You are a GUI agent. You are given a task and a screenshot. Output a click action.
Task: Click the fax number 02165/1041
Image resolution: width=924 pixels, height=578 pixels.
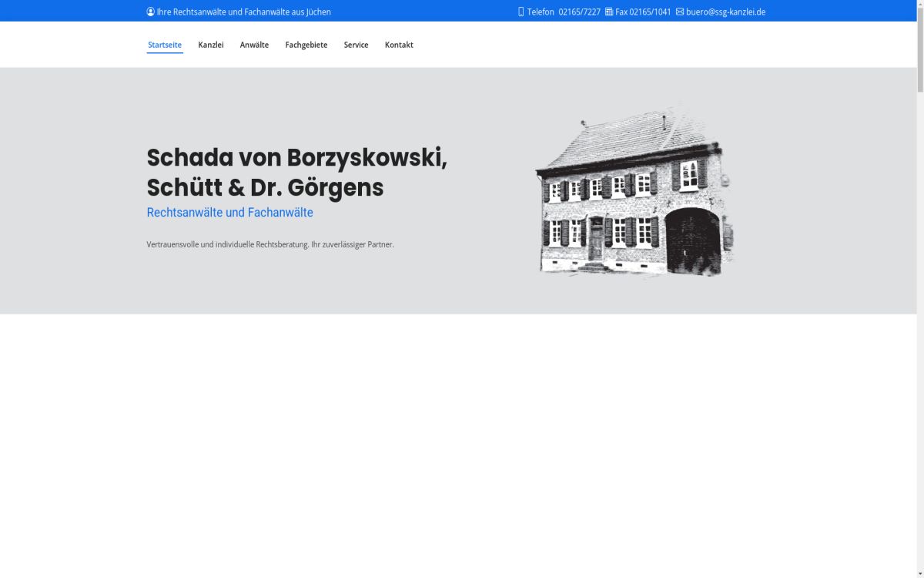650,12
